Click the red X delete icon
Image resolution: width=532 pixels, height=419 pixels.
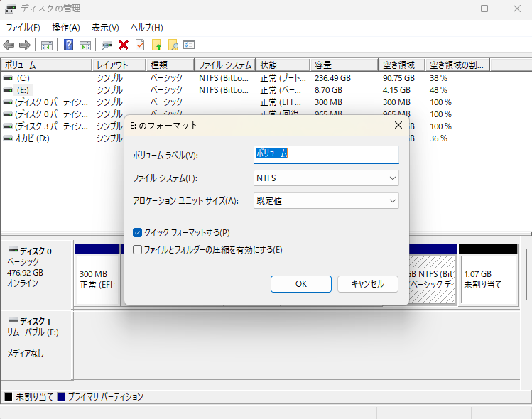click(124, 45)
